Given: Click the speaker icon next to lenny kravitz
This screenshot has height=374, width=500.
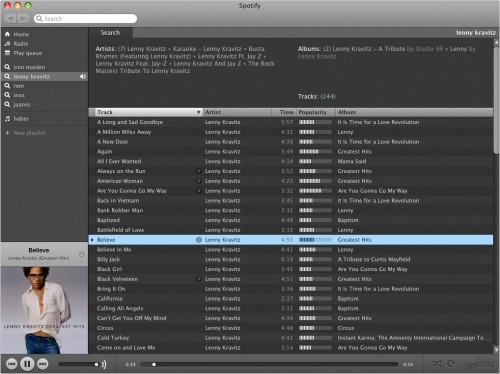Looking at the screenshot, I should coord(83,76).
